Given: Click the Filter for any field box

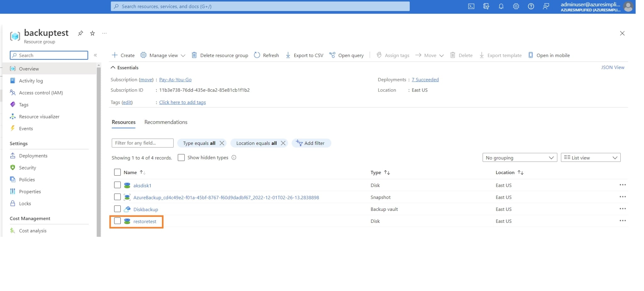Looking at the screenshot, I should pos(142,143).
